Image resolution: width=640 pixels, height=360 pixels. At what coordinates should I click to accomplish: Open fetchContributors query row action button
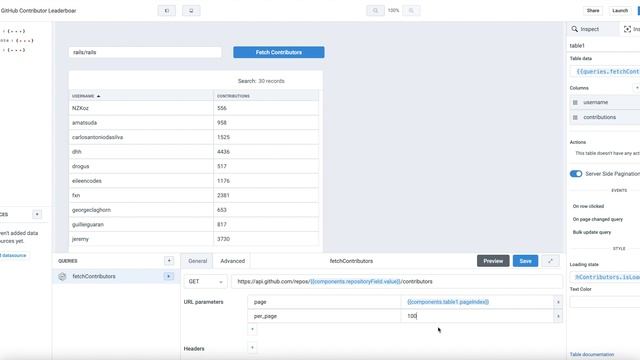tap(169, 276)
